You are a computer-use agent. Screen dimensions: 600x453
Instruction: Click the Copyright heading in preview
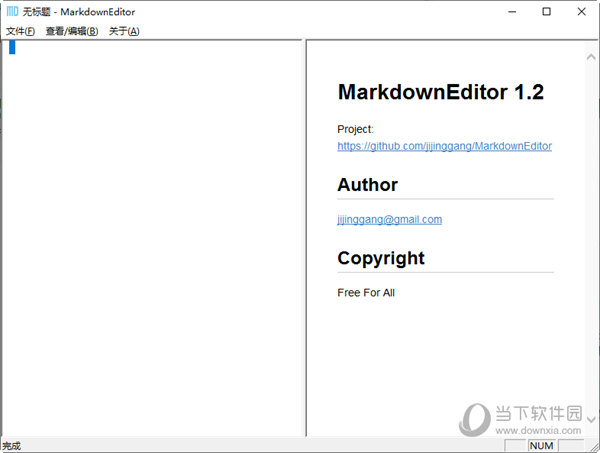click(381, 259)
